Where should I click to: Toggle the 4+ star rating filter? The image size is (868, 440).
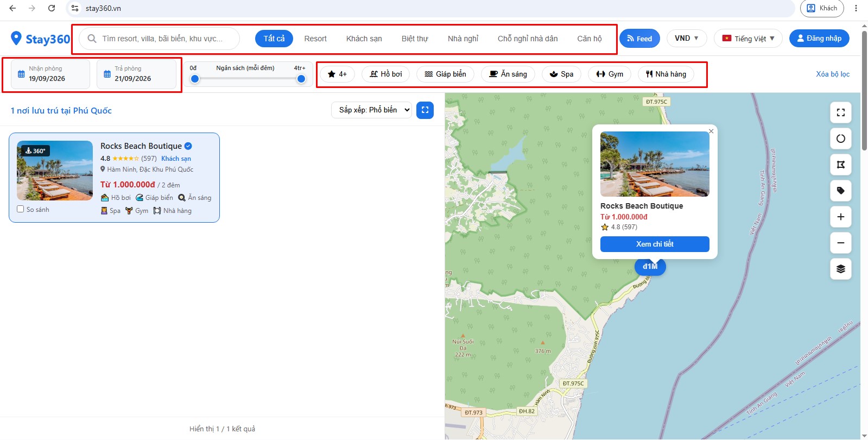[x=337, y=74]
